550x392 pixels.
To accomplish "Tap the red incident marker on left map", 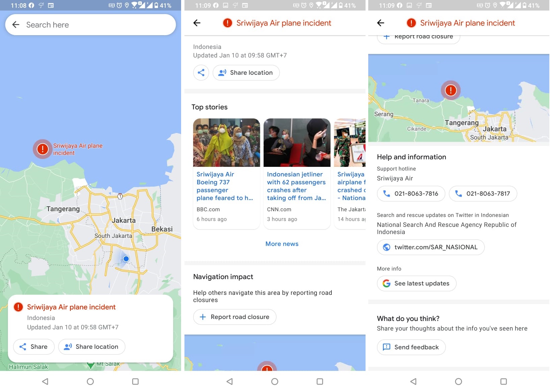I will [42, 149].
